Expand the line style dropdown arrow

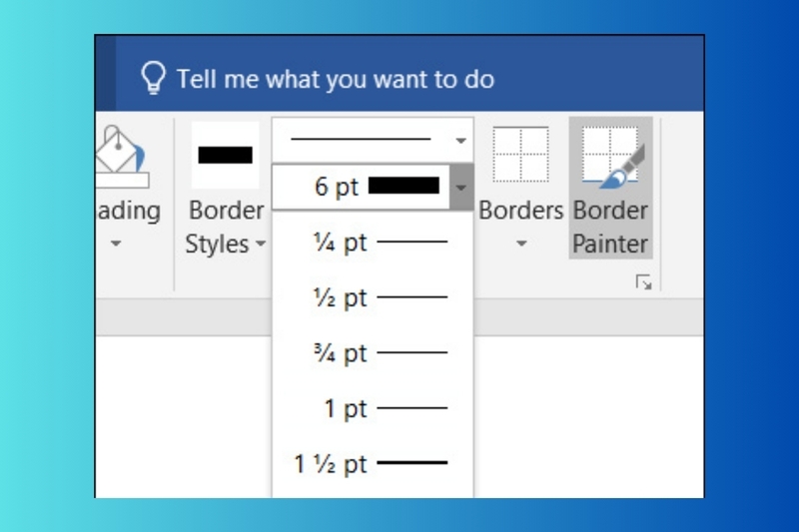click(x=460, y=141)
